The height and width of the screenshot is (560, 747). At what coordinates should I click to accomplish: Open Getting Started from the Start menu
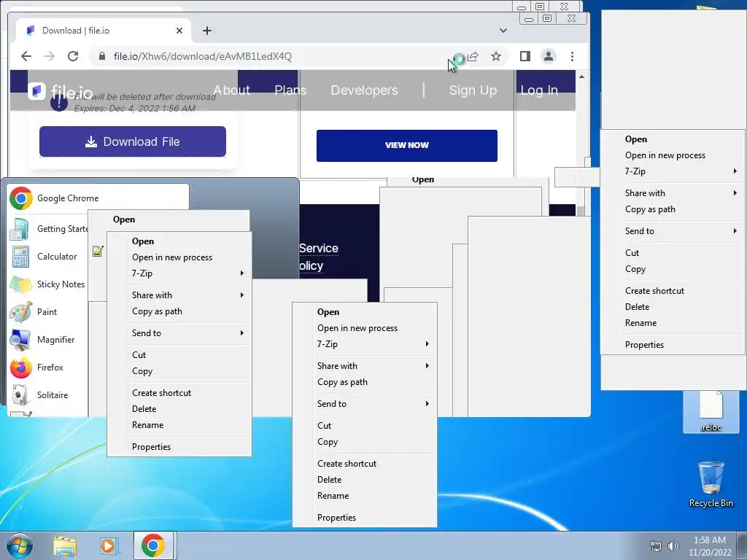(x=48, y=229)
